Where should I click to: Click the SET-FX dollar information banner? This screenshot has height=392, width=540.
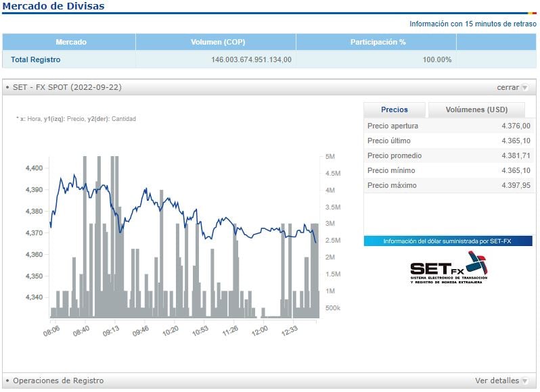tap(447, 241)
